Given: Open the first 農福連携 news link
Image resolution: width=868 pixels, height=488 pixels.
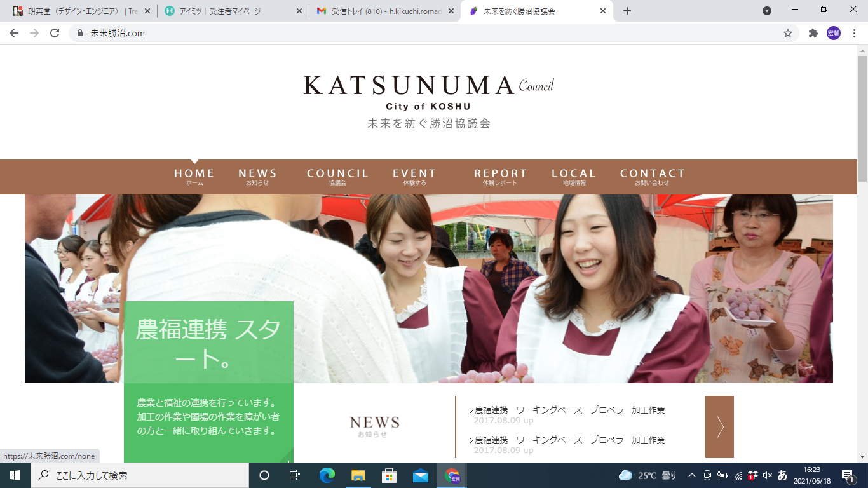Looking at the screenshot, I should pyautogui.click(x=569, y=410).
